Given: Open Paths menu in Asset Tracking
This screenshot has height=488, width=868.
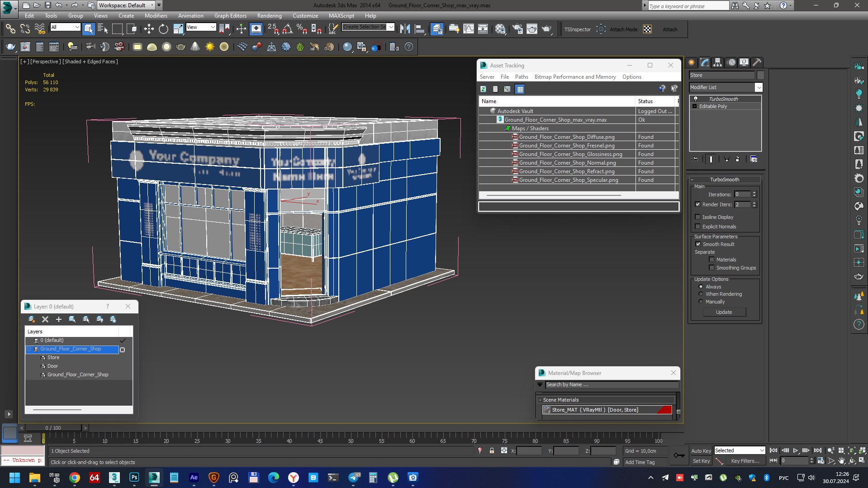Looking at the screenshot, I should click(521, 77).
